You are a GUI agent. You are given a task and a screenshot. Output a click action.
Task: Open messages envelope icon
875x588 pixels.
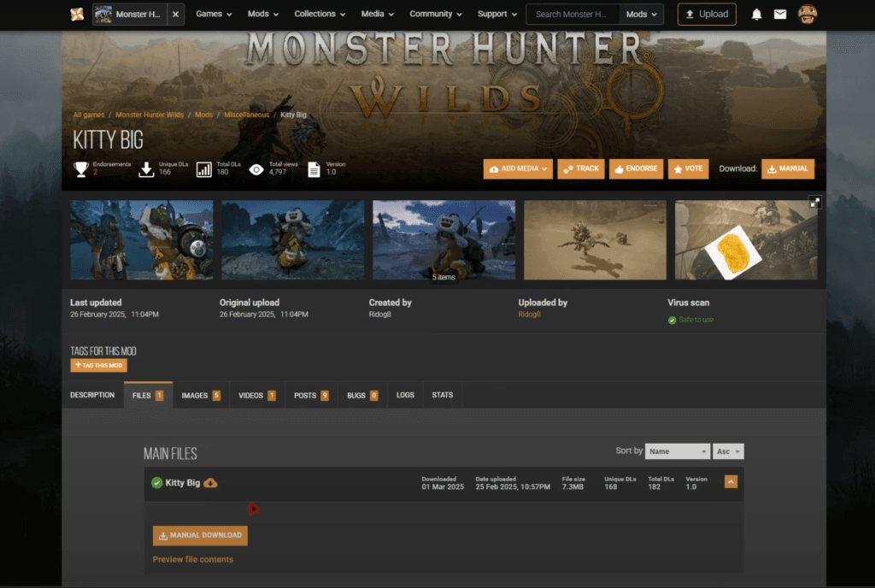780,14
